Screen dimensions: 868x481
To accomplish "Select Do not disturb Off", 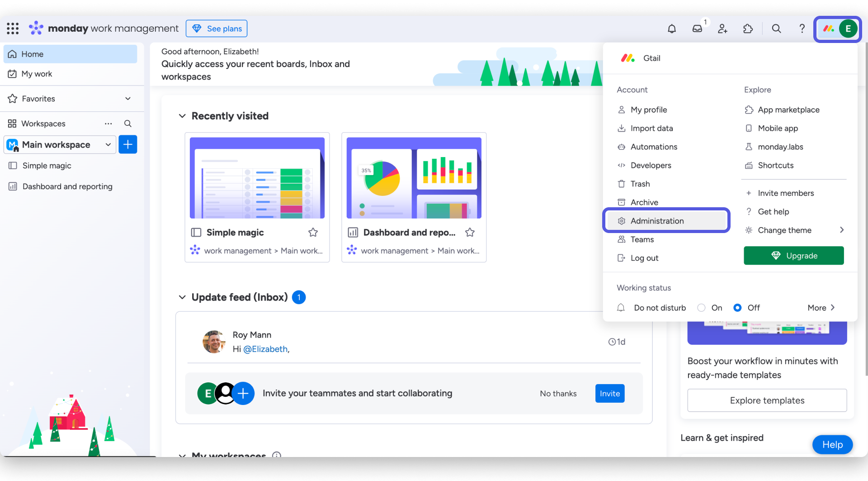I will 737,308.
